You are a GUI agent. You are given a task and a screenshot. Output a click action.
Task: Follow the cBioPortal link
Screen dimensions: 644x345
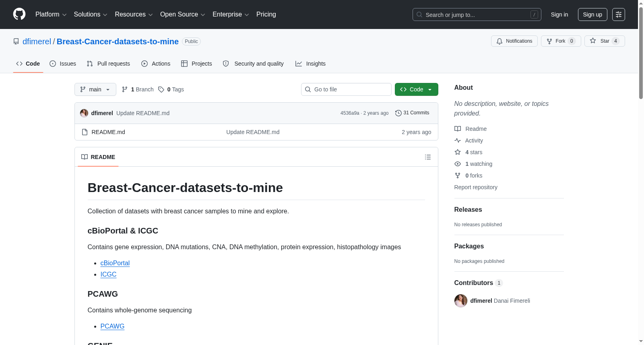tap(115, 263)
